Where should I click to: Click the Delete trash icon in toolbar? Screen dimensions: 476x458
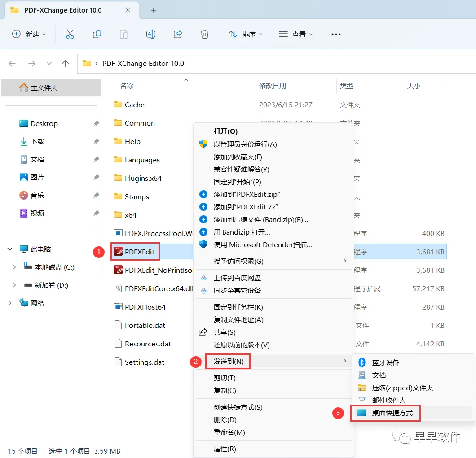205,34
